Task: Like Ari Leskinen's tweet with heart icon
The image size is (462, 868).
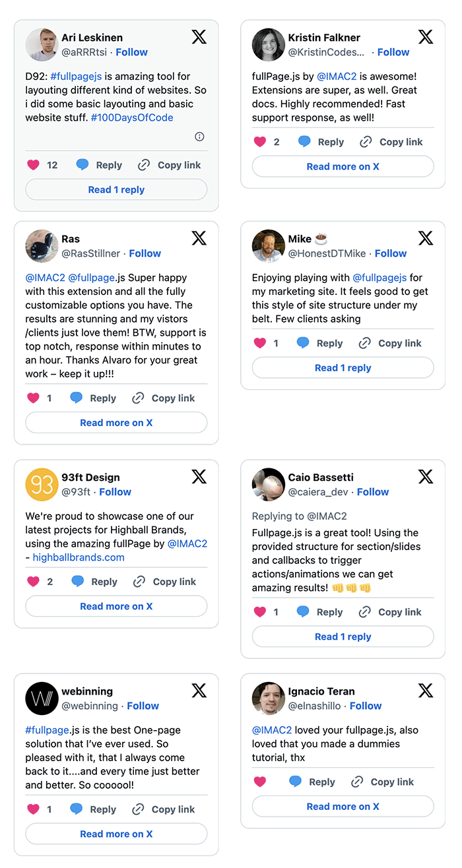Action: pos(33,165)
